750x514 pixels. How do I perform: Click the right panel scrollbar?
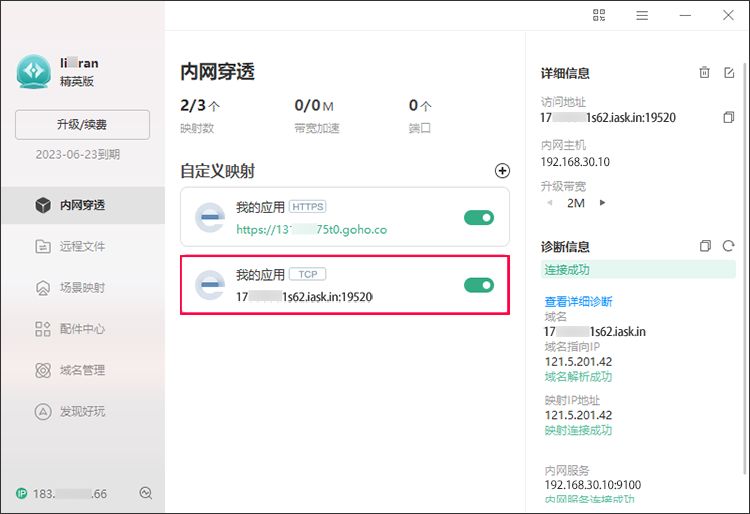point(745,268)
